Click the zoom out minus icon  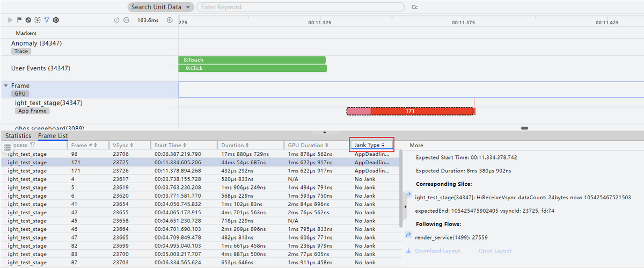pyautogui.click(x=126, y=20)
